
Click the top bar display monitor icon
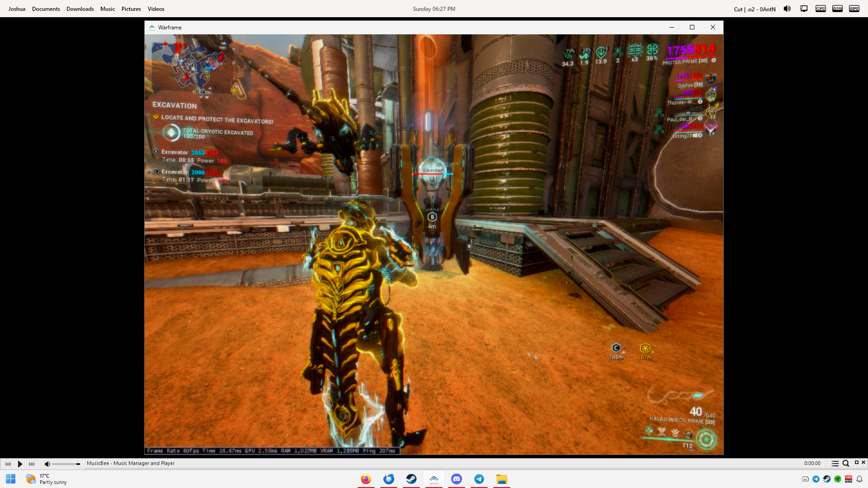click(x=804, y=9)
